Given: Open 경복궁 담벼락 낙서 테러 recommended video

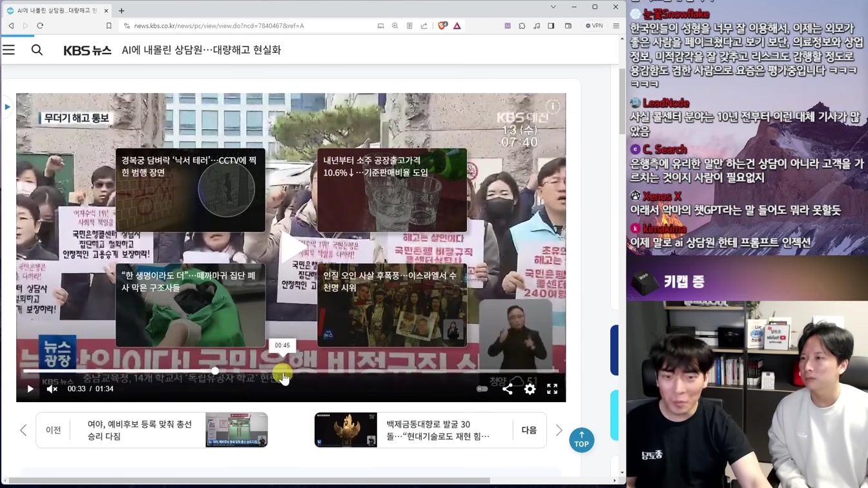Looking at the screenshot, I should coord(191,190).
